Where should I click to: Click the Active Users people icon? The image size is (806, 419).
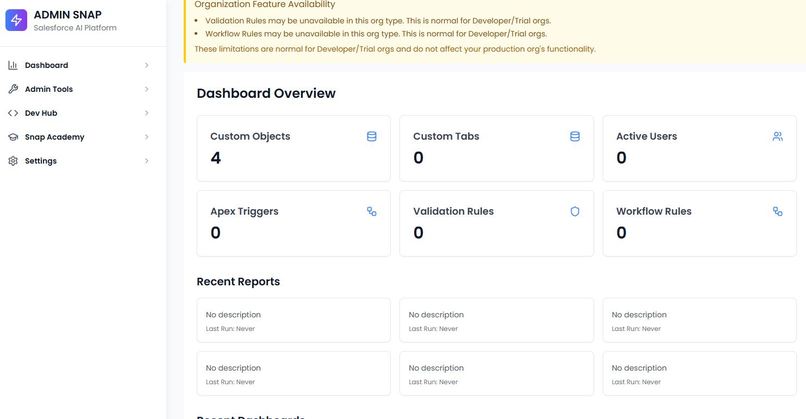click(x=778, y=136)
